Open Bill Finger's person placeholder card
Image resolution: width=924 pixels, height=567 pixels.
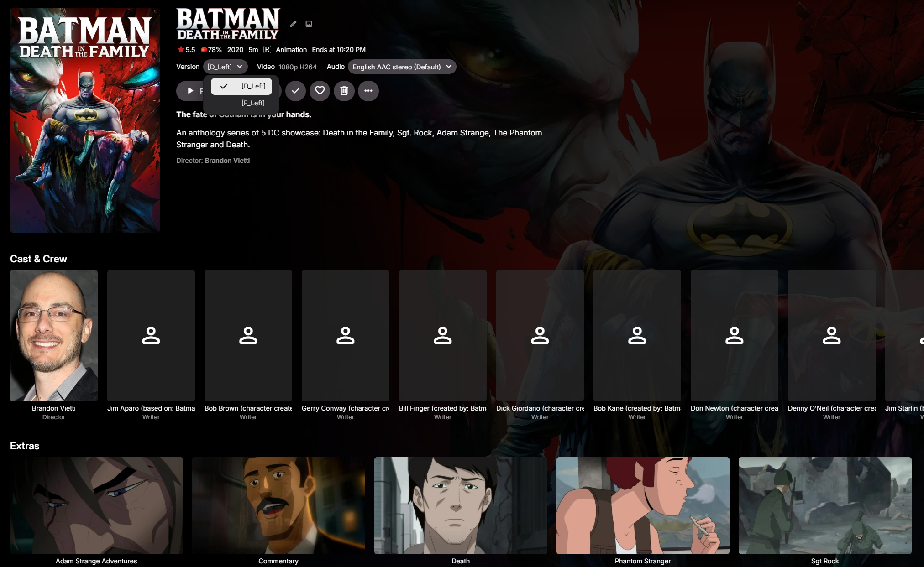point(443,336)
